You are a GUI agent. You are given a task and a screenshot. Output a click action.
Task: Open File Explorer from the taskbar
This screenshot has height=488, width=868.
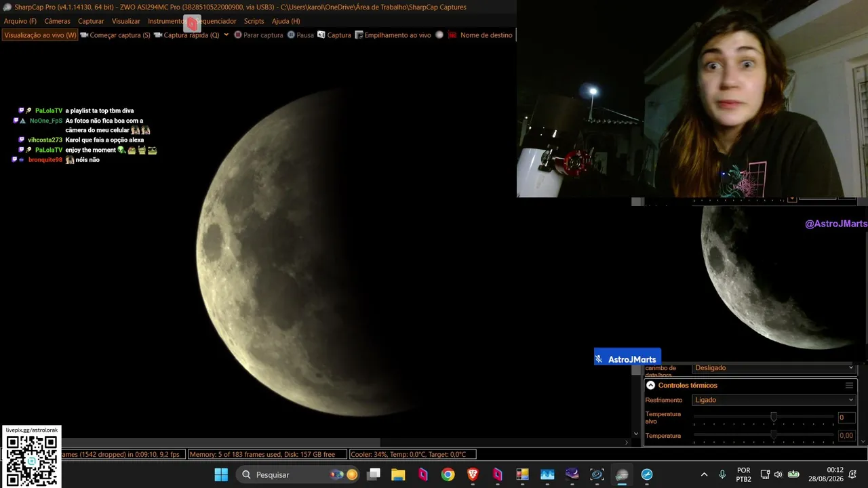[x=398, y=474]
